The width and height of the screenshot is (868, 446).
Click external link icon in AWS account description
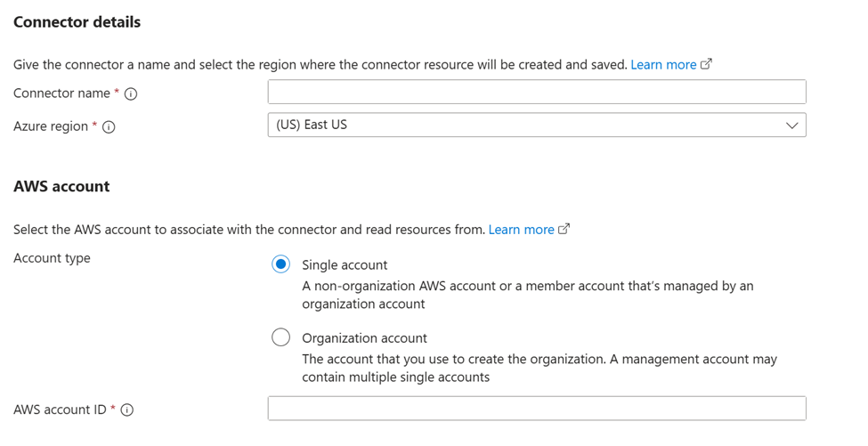[564, 229]
